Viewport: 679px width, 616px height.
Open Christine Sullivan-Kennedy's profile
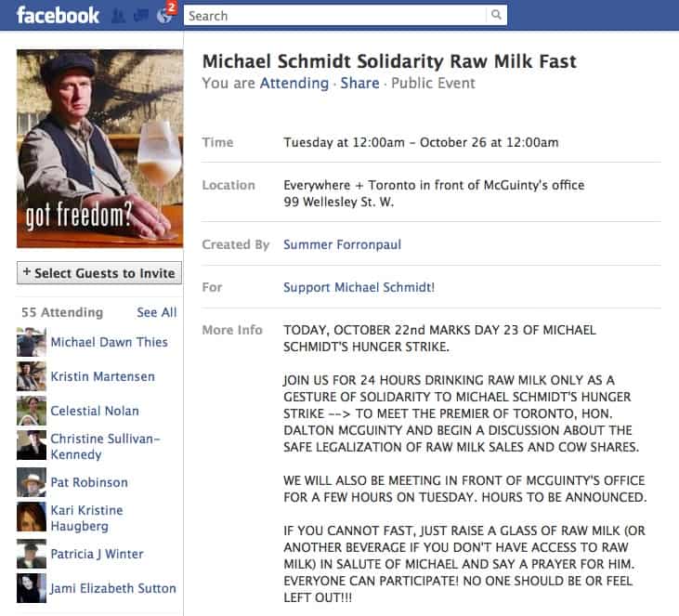click(x=105, y=446)
